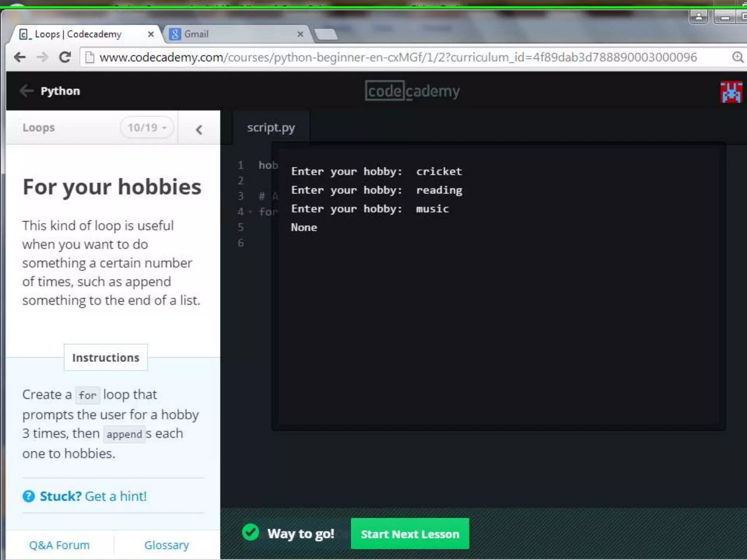Click the inline 'append' code keyword
Viewport: 747px width, 560px height.
click(x=124, y=434)
